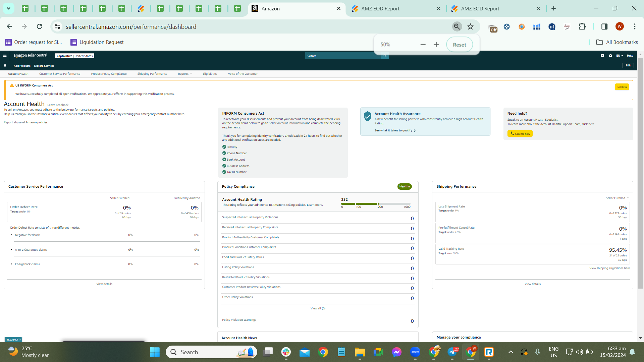Screen dimensions: 644x362
Task: Open the Shipping Performance tab
Action: pyautogui.click(x=152, y=74)
